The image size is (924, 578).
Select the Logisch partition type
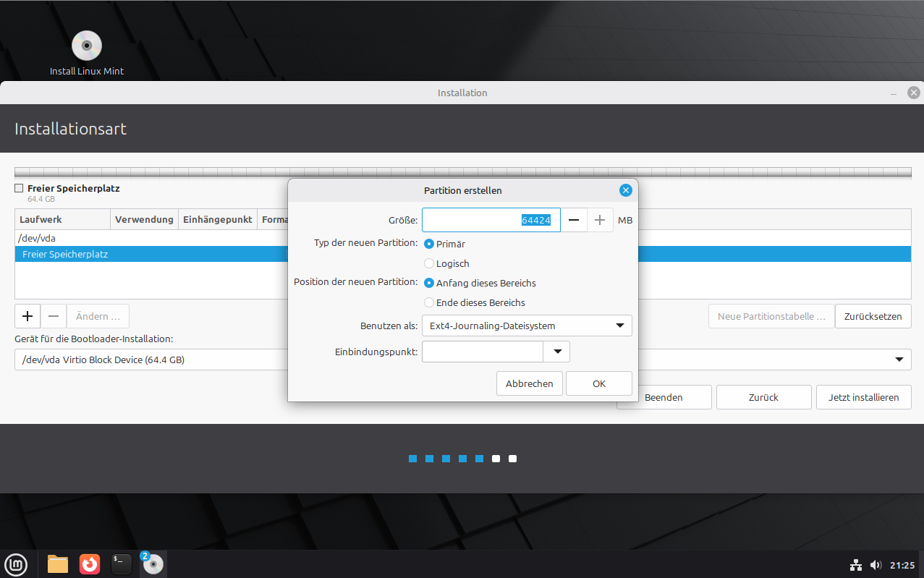pyautogui.click(x=429, y=264)
